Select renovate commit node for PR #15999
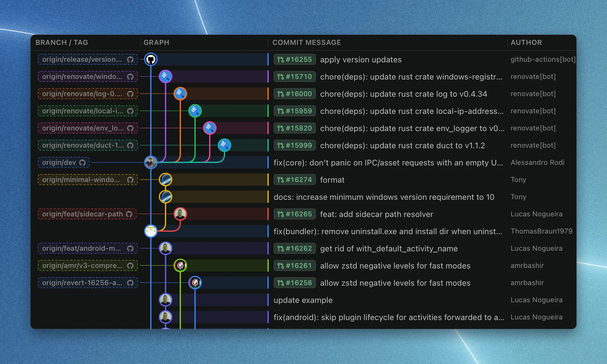 pyautogui.click(x=224, y=145)
